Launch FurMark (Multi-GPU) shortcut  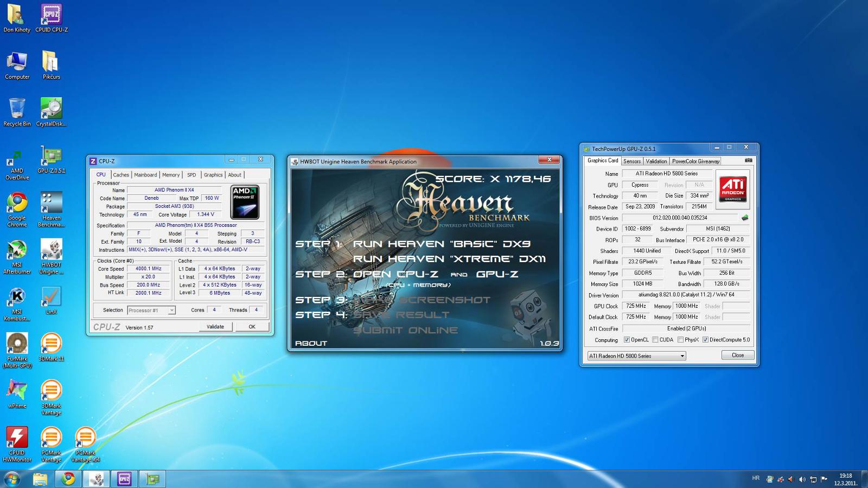click(x=17, y=351)
